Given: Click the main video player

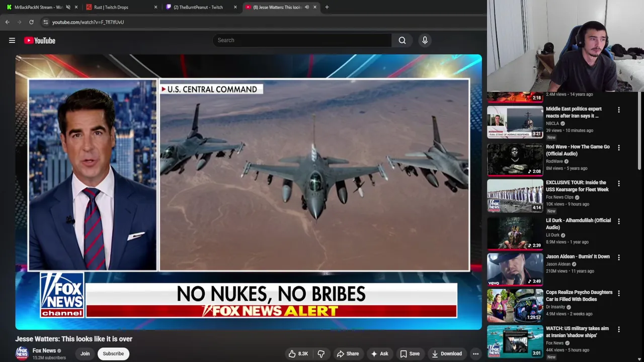Looking at the screenshot, I should click(x=249, y=192).
